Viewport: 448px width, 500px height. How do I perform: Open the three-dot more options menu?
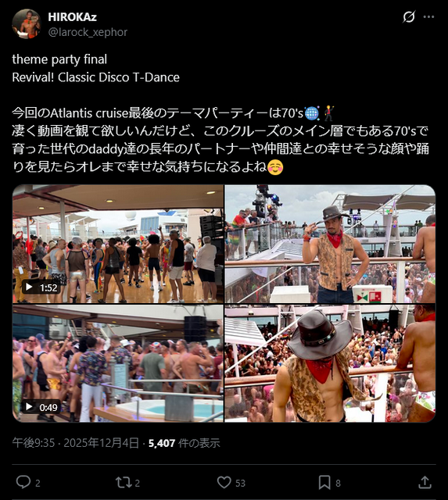pyautogui.click(x=428, y=17)
